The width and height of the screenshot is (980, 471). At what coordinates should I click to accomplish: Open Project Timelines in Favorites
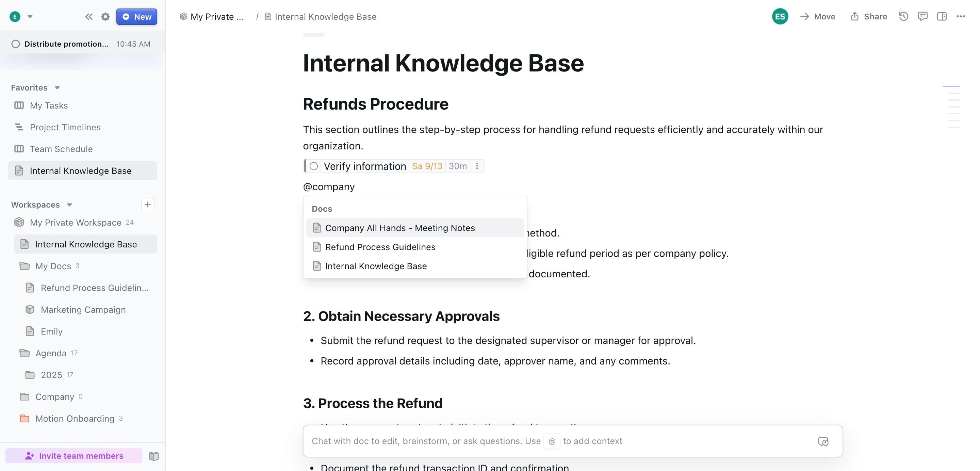click(82, 127)
